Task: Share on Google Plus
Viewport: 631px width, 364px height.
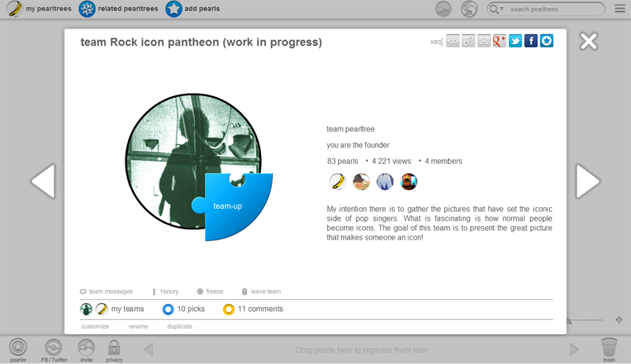Action: pos(499,41)
